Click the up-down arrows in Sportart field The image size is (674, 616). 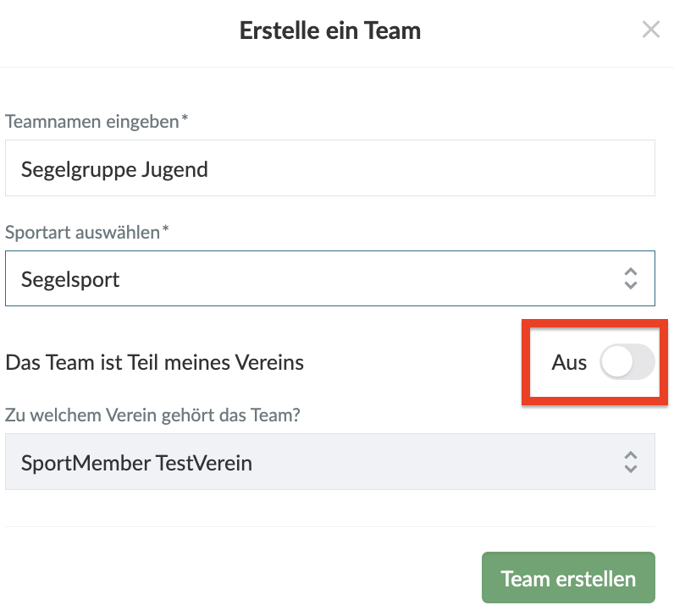(x=630, y=278)
